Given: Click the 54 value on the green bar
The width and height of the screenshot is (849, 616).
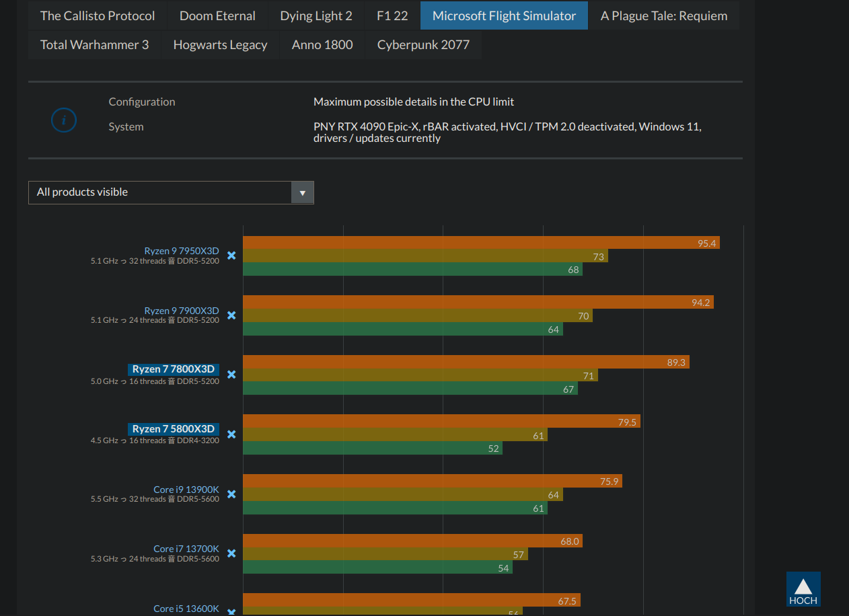Looking at the screenshot, I should (x=504, y=568).
